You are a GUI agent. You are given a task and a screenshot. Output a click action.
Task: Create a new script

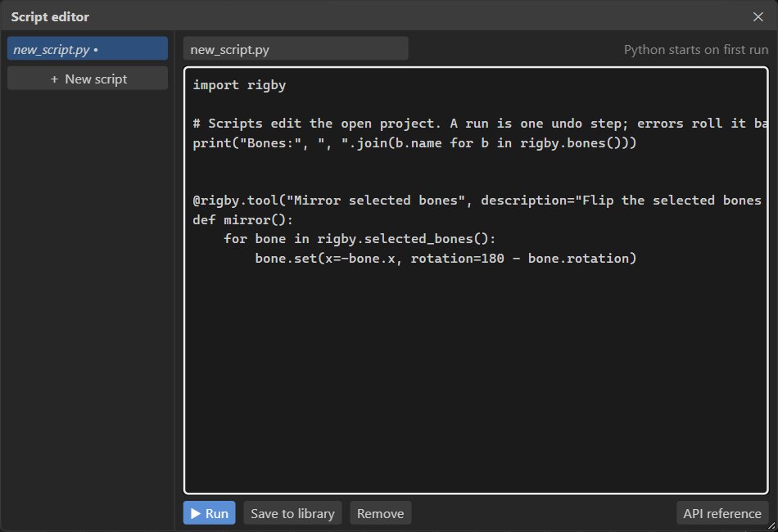click(88, 79)
